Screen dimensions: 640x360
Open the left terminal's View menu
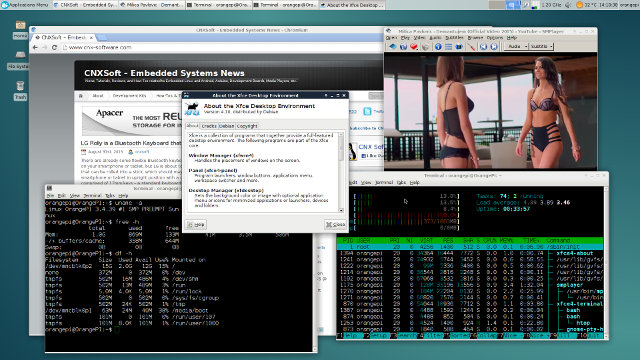pos(75,196)
